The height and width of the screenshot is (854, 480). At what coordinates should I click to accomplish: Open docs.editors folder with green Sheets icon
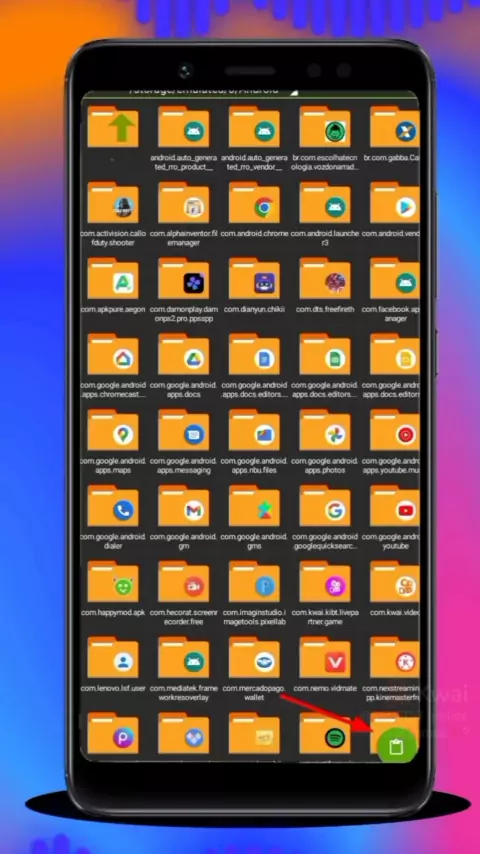[325, 354]
